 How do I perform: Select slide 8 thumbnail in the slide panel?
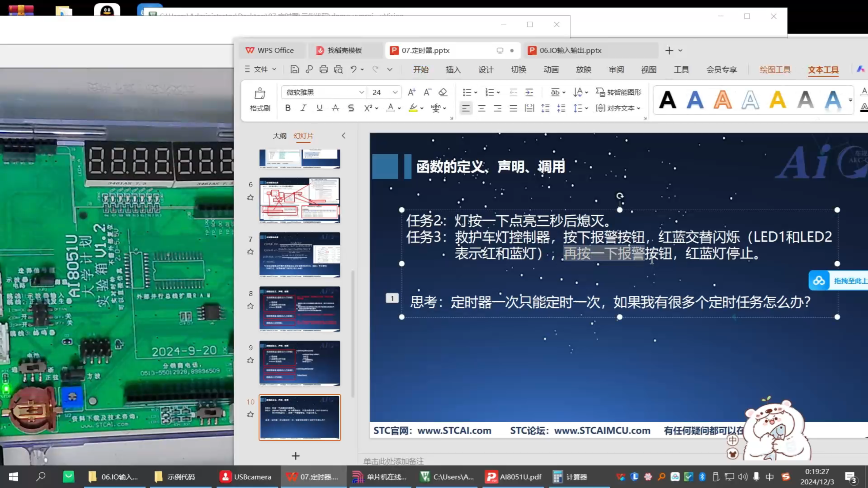tap(300, 309)
